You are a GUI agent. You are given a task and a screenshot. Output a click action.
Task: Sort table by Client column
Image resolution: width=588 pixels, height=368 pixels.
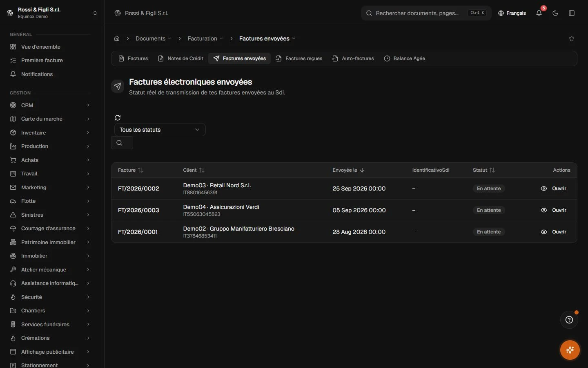point(194,170)
